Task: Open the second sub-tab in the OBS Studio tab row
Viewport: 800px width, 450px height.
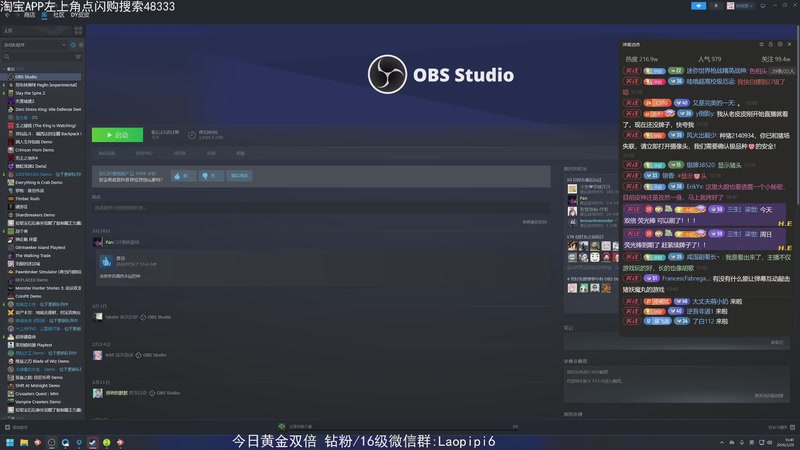Action: (144, 153)
